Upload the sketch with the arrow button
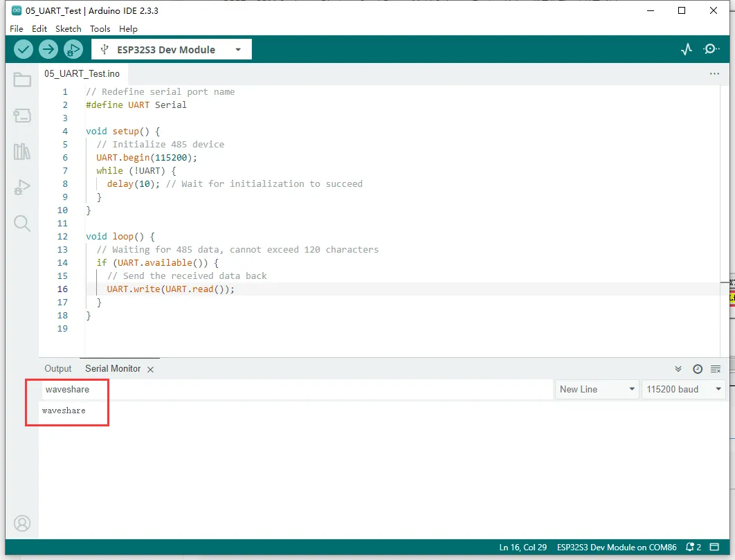Screen dimensions: 735x560 point(48,49)
